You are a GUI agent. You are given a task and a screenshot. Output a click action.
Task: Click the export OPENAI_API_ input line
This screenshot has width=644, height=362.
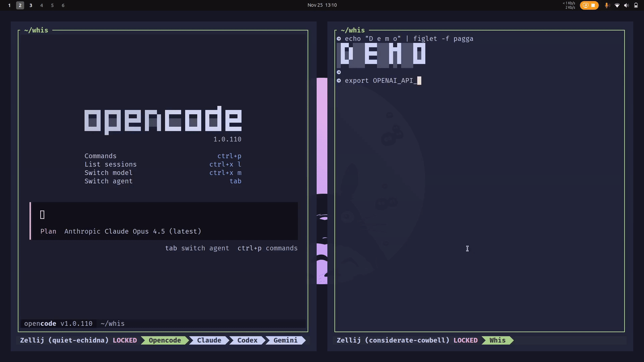380,80
